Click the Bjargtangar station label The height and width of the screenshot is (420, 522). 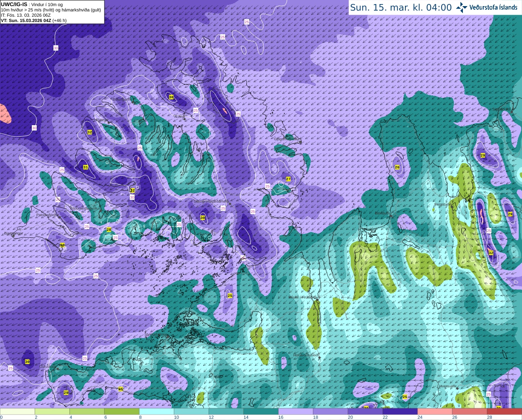[13, 233]
